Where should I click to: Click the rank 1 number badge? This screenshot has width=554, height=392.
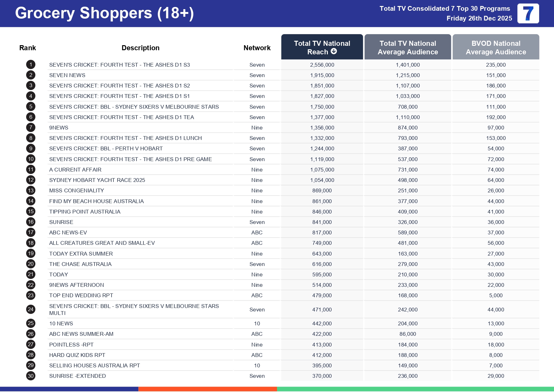[x=31, y=65]
